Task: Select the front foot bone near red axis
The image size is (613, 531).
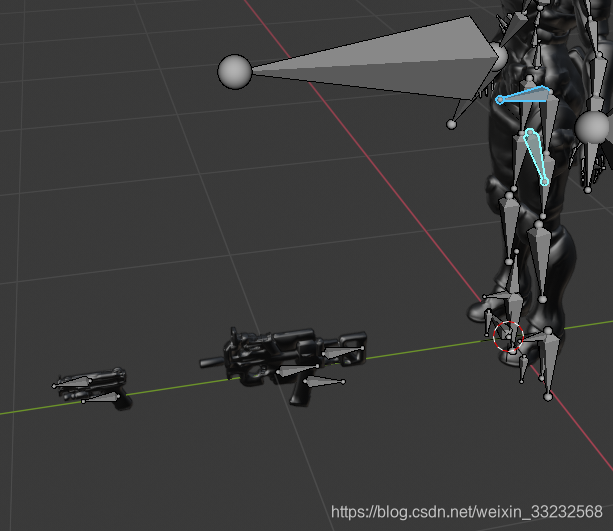Action: pos(550,363)
